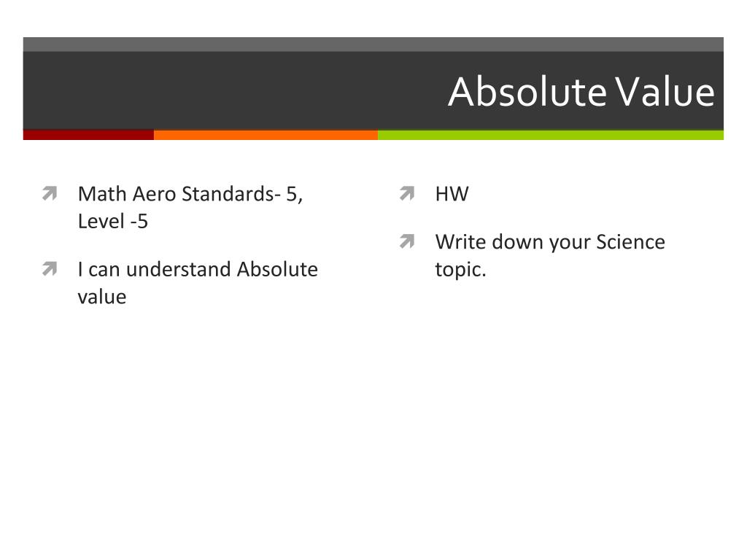This screenshot has width=747, height=560.
Task: Click the green segment of the color bar
Action: point(551,135)
